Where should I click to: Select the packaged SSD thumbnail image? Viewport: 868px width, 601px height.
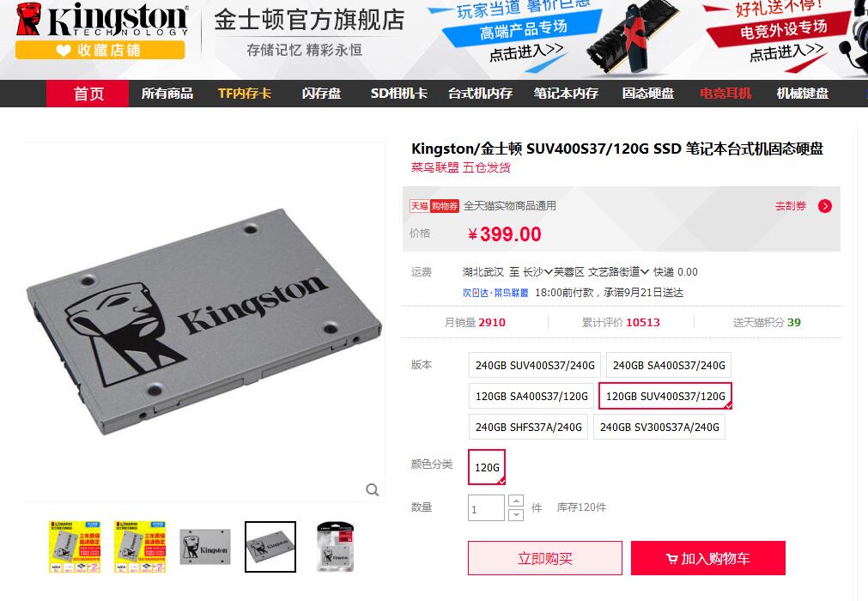(x=335, y=547)
